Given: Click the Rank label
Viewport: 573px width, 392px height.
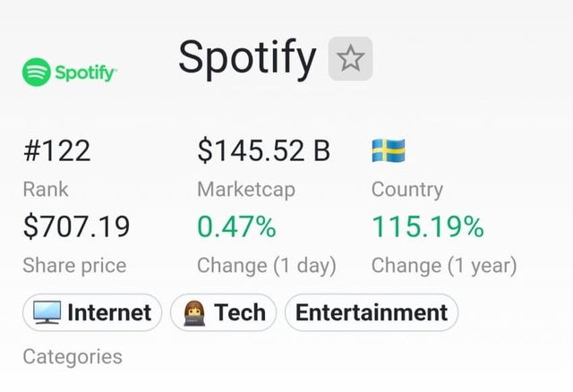Looking at the screenshot, I should tap(45, 190).
